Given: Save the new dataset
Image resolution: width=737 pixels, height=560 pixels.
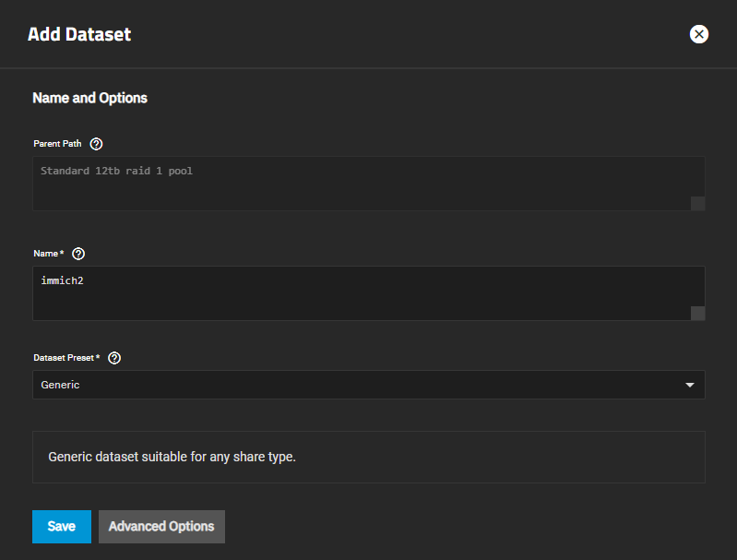Looking at the screenshot, I should coord(62,527).
